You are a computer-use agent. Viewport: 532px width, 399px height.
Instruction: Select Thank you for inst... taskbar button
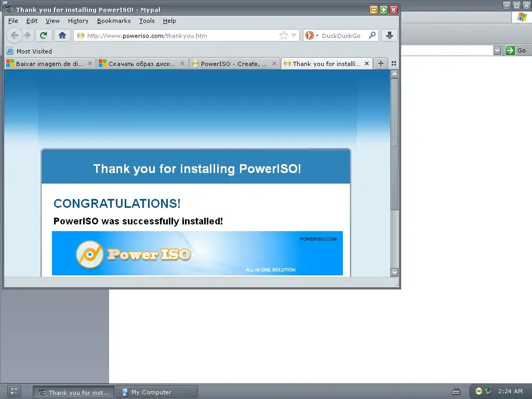[x=74, y=392]
